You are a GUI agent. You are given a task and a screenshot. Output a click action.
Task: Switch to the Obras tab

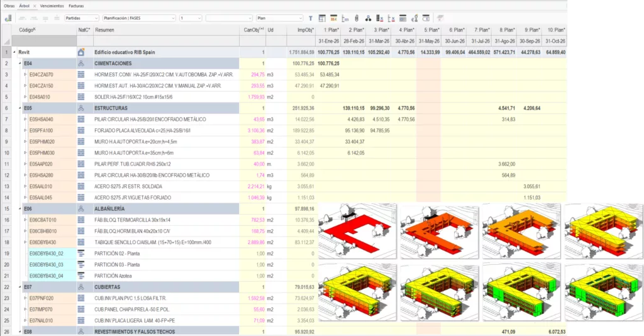coord(9,6)
